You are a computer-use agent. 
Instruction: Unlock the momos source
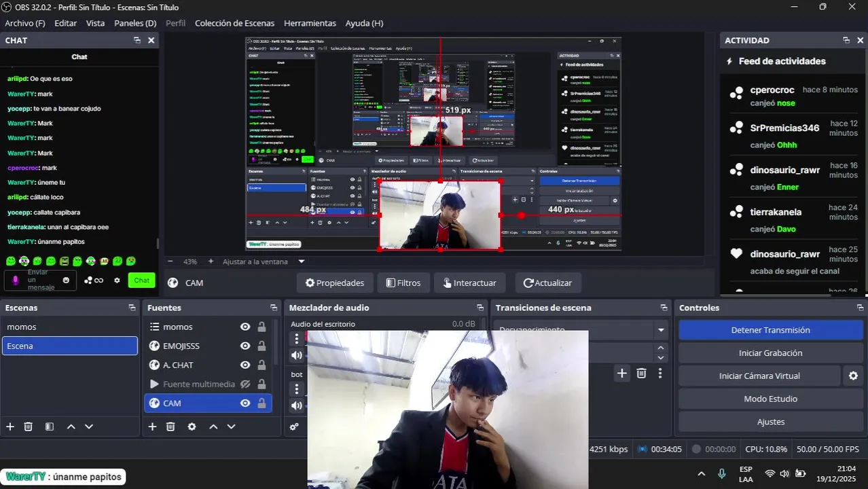[261, 327]
